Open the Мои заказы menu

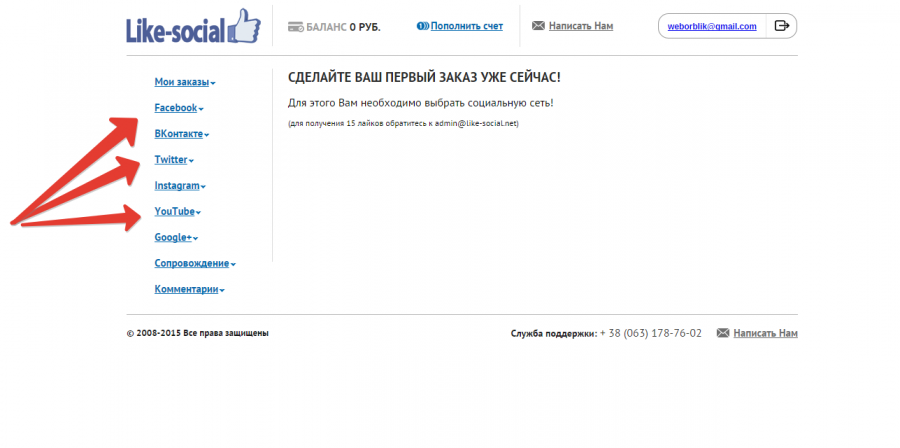(181, 82)
